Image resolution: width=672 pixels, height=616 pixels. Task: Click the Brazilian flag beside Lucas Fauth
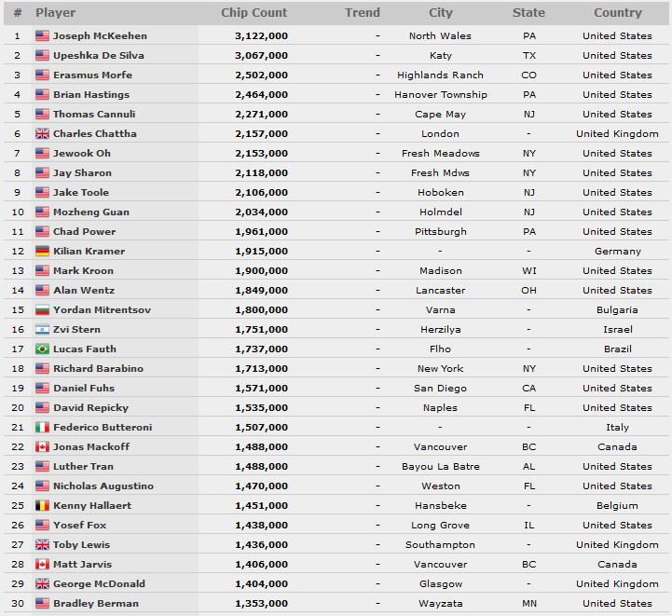pos(42,349)
